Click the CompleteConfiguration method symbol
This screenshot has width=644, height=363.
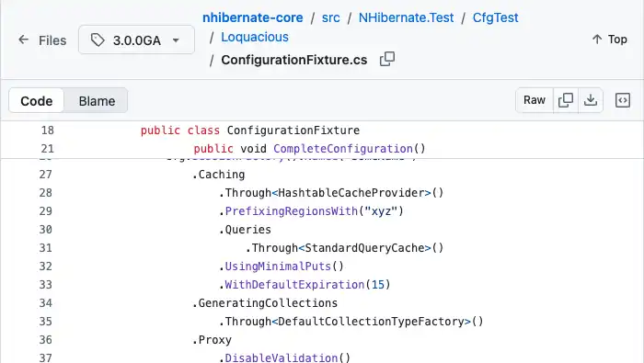tap(343, 149)
